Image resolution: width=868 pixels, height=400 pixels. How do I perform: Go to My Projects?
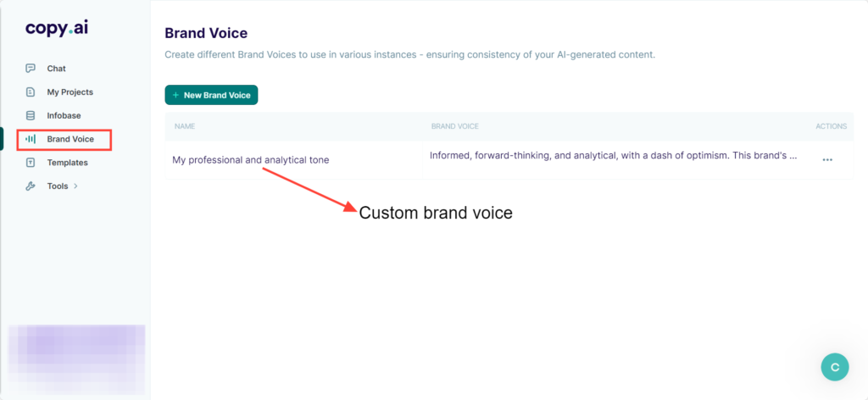coord(70,92)
